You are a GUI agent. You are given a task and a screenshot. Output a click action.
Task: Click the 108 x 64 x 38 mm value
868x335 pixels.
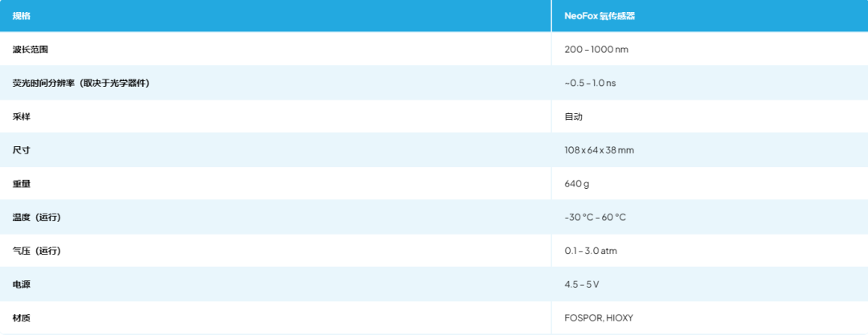[x=600, y=150]
